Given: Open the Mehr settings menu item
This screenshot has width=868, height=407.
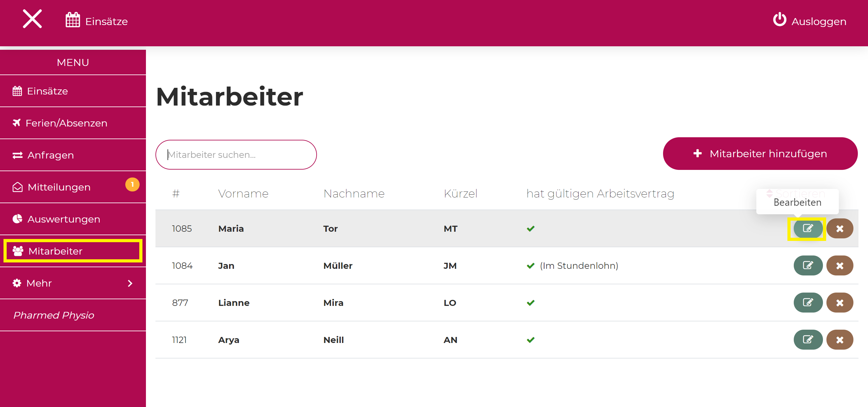Looking at the screenshot, I should [x=39, y=283].
